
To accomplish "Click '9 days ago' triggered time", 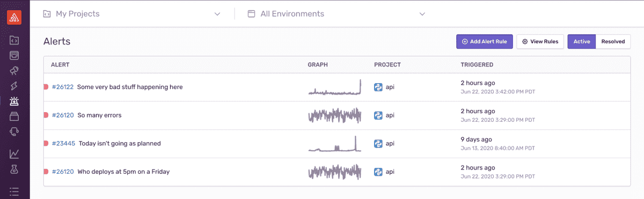I will coord(476,139).
